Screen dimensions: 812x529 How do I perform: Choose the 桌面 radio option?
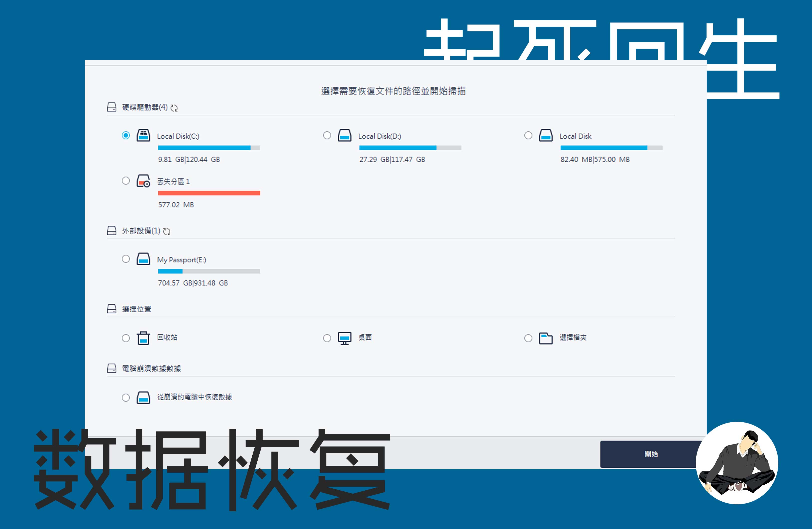point(327,338)
